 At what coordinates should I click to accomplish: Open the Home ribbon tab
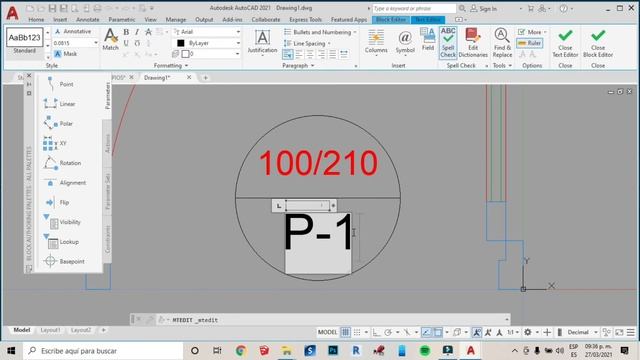coord(36,20)
